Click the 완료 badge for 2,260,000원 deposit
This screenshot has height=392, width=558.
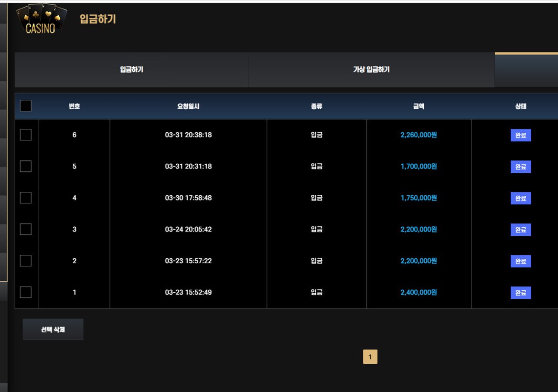point(521,136)
